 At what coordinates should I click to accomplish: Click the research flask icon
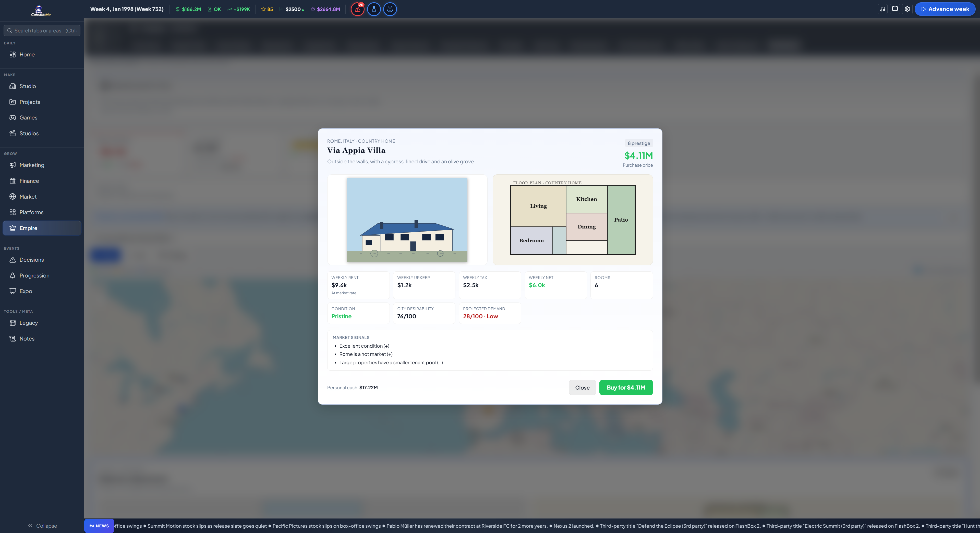373,9
